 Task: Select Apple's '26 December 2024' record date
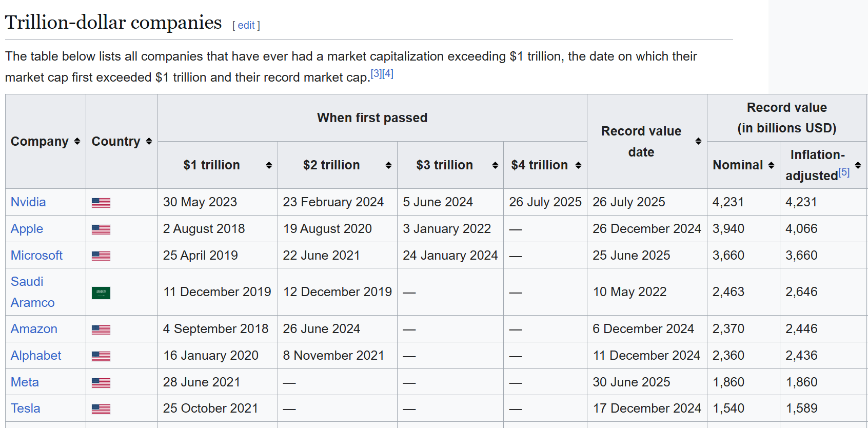click(x=647, y=229)
